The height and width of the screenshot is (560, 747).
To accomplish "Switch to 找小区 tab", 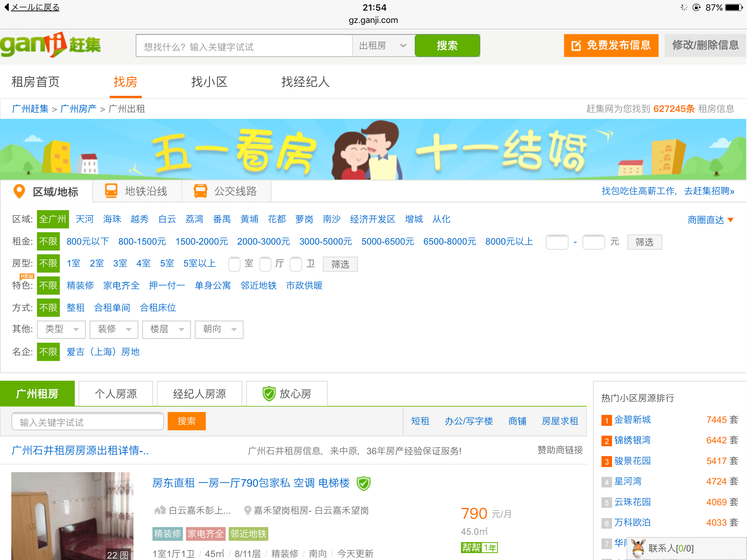I will coord(209,82).
